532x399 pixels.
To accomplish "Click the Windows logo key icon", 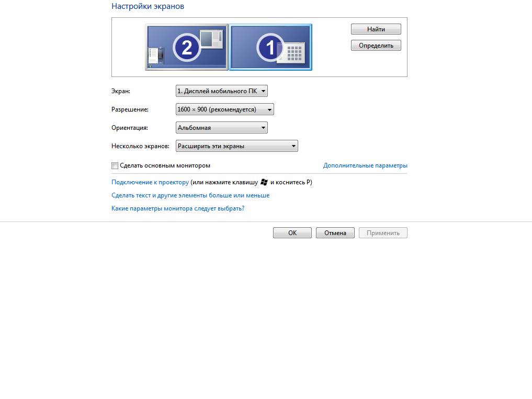I will point(264,182).
